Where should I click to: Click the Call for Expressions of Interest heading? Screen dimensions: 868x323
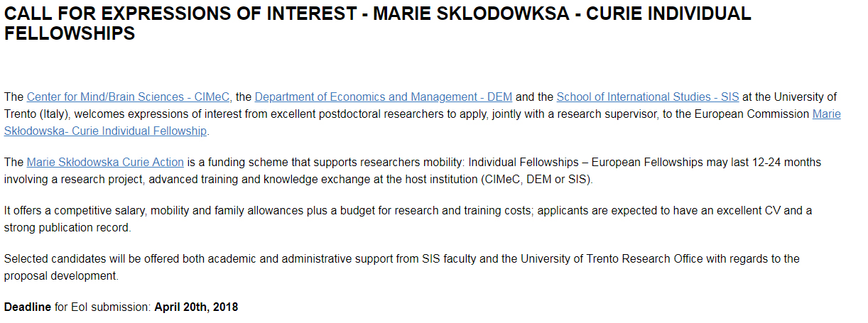378,23
